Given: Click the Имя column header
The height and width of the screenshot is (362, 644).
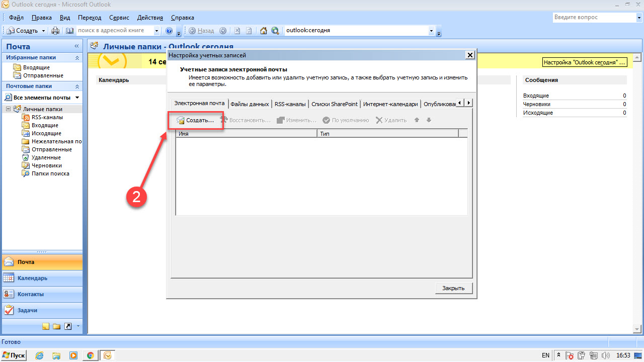Looking at the screenshot, I should point(246,134).
